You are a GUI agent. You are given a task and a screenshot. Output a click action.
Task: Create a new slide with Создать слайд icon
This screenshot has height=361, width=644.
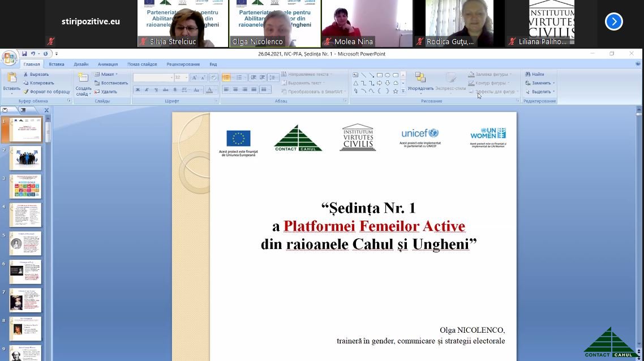[83, 80]
